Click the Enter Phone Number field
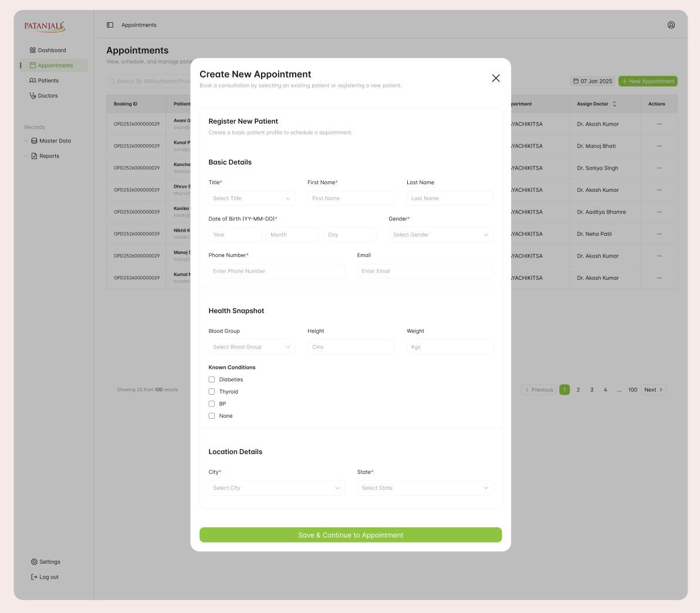Image resolution: width=700 pixels, height=613 pixels. [276, 271]
